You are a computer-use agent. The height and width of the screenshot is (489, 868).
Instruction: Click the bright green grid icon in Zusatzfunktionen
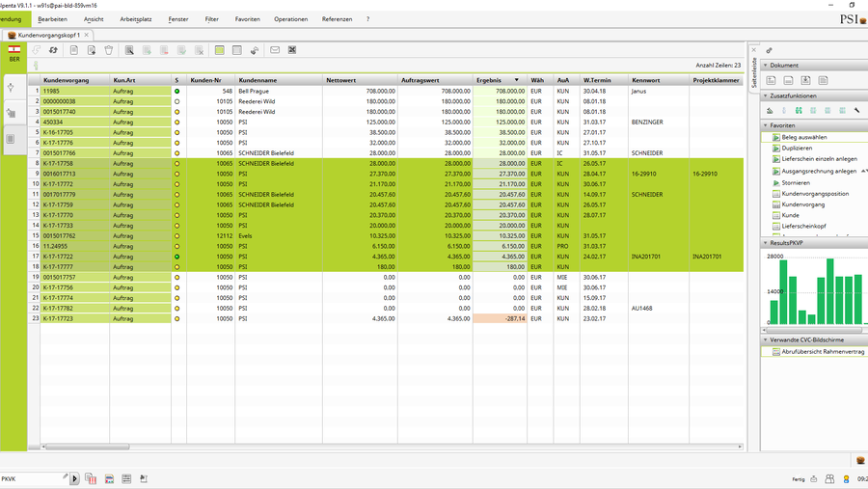tap(799, 111)
